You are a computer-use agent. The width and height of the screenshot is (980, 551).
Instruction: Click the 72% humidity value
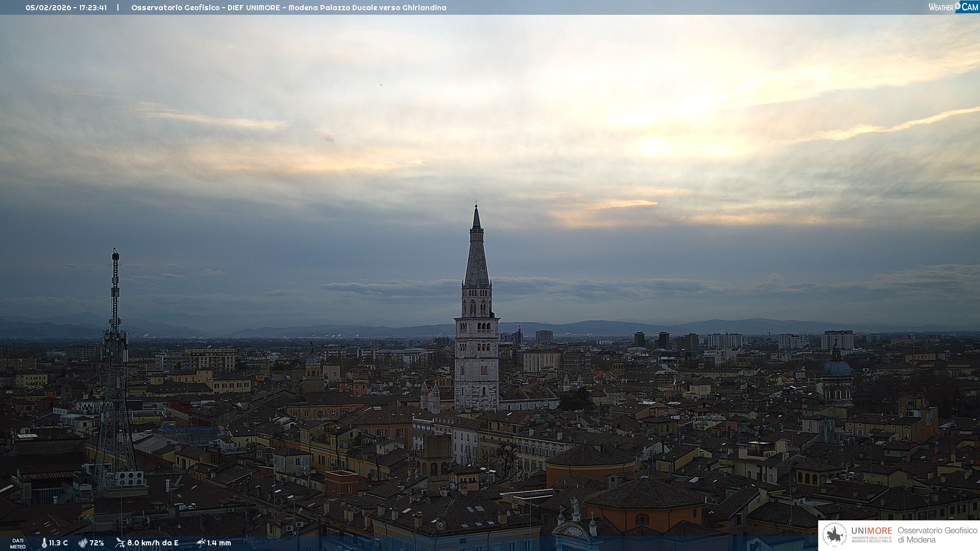(x=97, y=543)
